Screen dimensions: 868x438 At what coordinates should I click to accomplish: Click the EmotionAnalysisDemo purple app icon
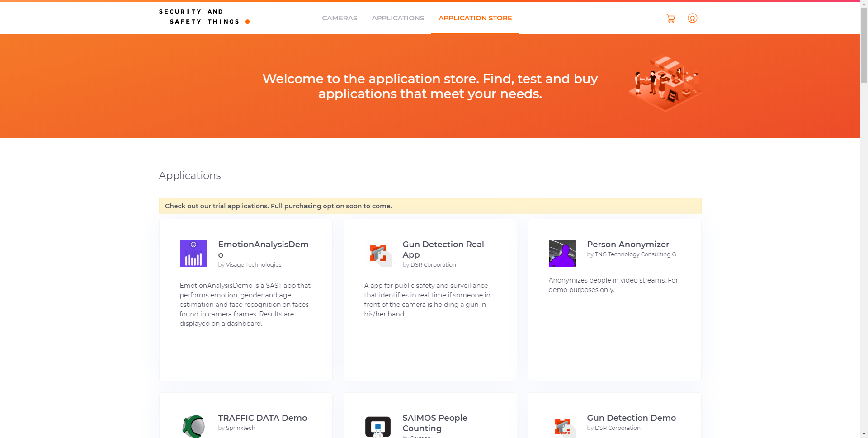193,253
